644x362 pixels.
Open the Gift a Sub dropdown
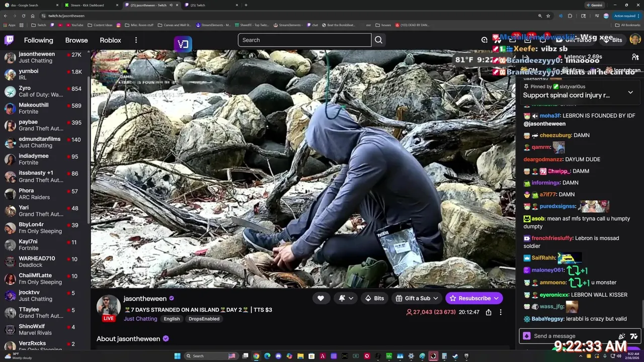pos(418,298)
